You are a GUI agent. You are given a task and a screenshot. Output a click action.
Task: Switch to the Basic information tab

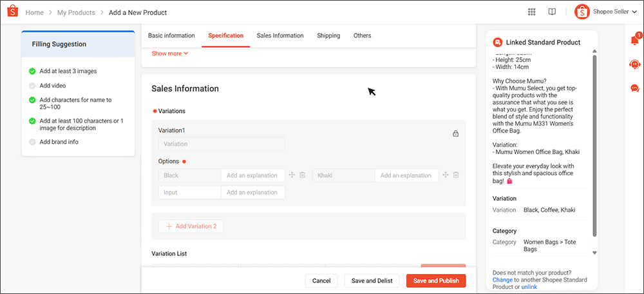(171, 35)
